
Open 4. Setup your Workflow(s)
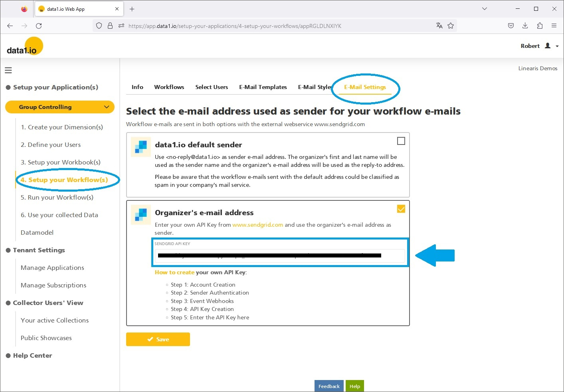64,180
